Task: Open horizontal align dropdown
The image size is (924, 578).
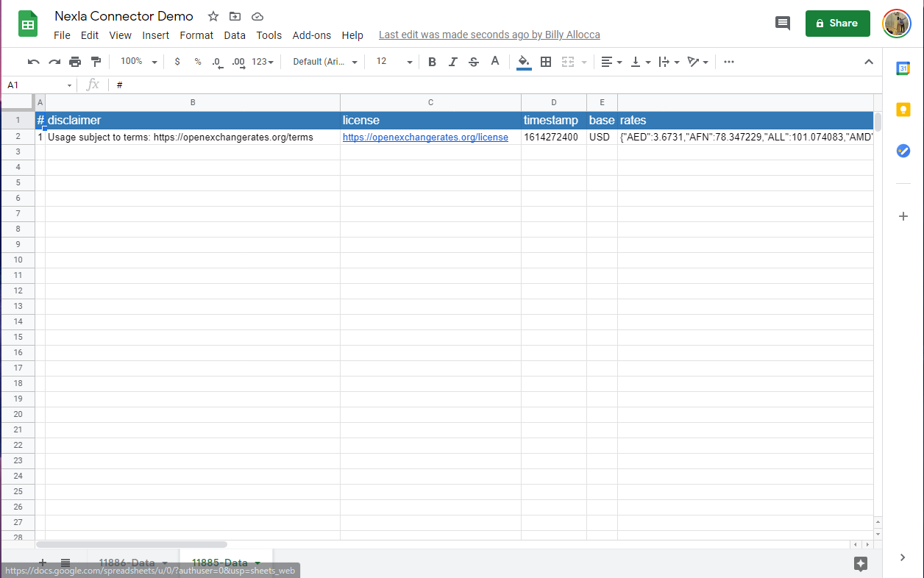Action: (611, 62)
